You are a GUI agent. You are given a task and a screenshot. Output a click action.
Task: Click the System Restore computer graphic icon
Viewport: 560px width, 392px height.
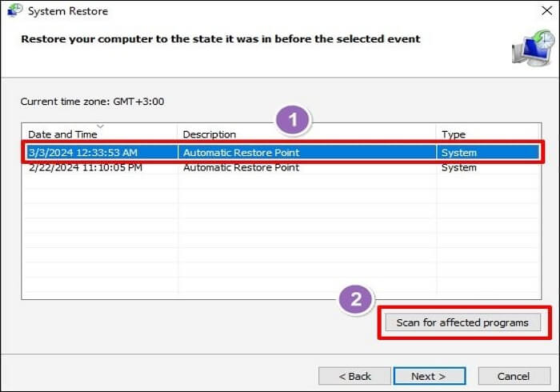(x=534, y=48)
